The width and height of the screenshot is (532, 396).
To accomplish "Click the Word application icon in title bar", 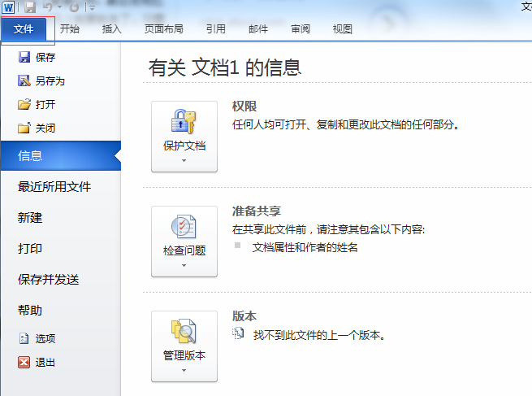I will [9, 7].
